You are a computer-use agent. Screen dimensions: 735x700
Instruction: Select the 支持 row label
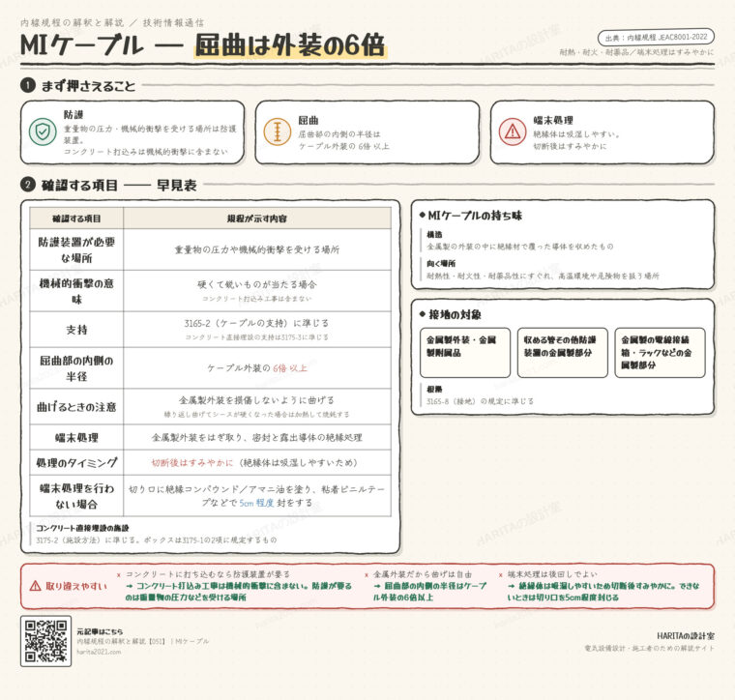(76, 330)
